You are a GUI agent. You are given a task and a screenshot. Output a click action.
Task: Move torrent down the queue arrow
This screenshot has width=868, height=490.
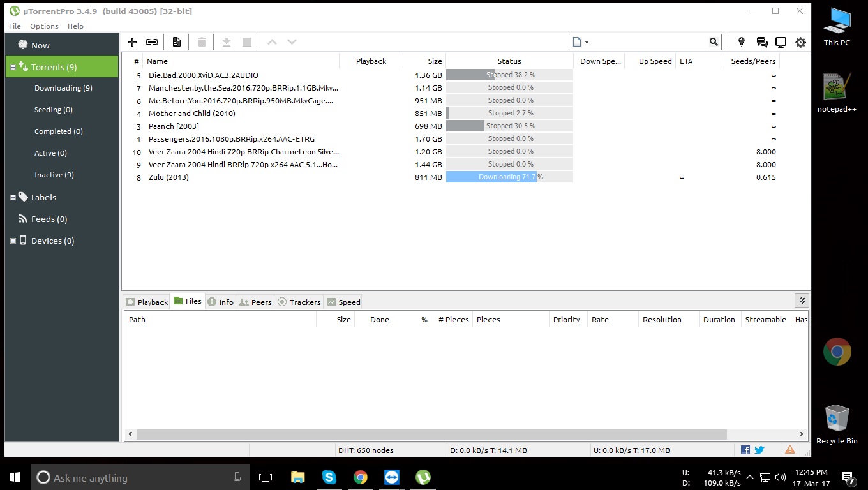coord(292,42)
